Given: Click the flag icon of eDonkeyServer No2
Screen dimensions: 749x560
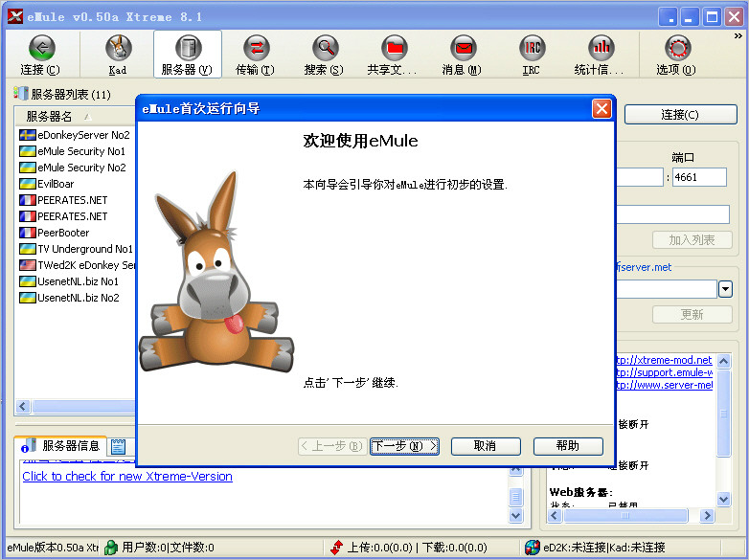Looking at the screenshot, I should pos(27,135).
